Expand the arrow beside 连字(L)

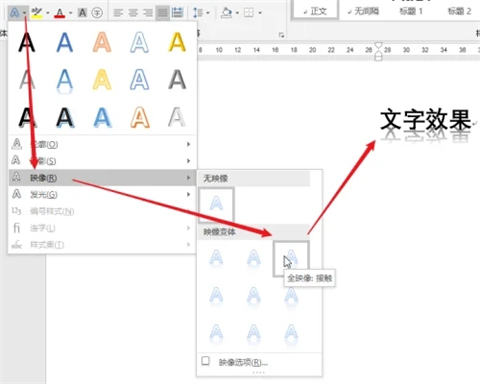tap(188, 228)
